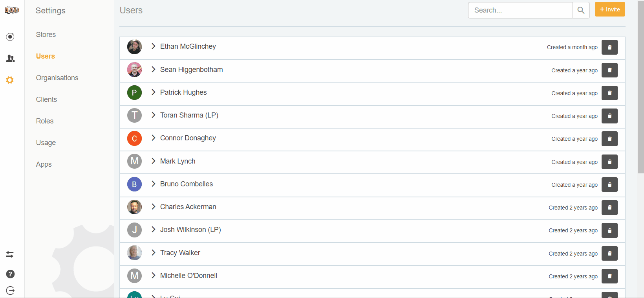Expand the Patrick Hughes row
The image size is (644, 298).
pyautogui.click(x=154, y=92)
